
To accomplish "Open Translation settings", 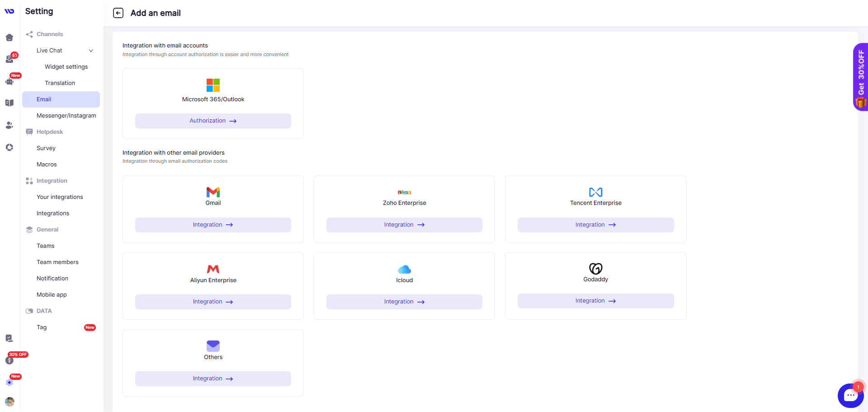I will (60, 83).
